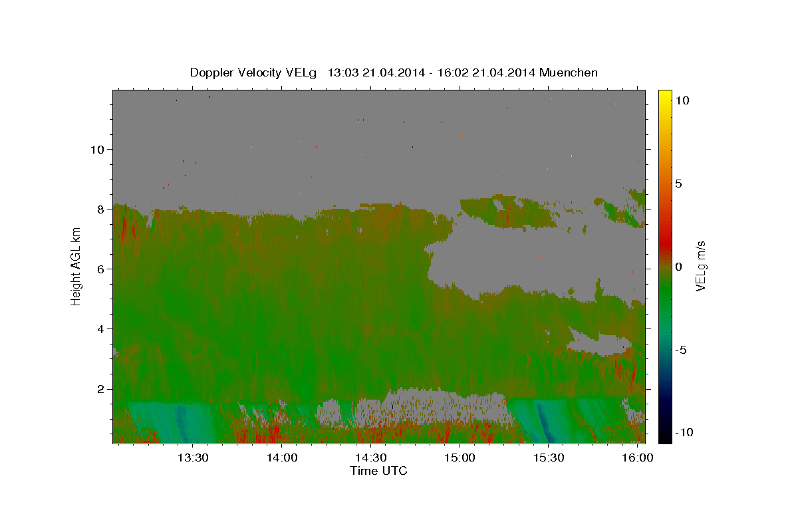Click the 'Muenchen' location in the title
Viewport: 798px width, 532px height.
569,72
